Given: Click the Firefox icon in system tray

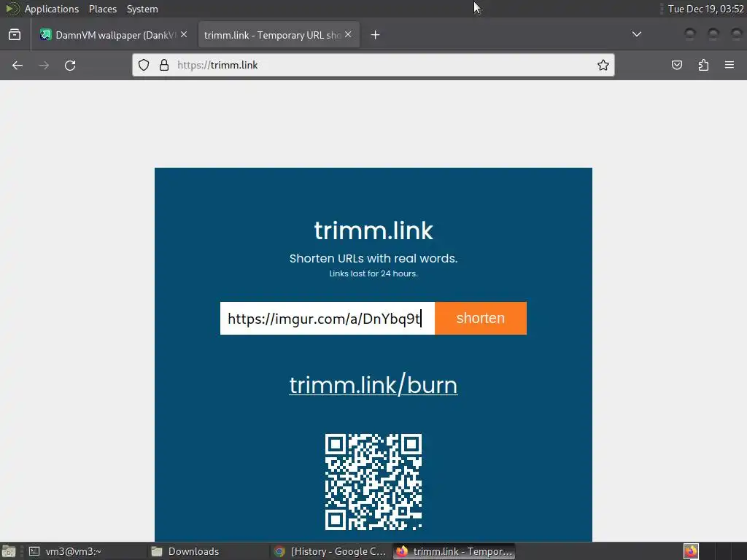Looking at the screenshot, I should pyautogui.click(x=691, y=551).
